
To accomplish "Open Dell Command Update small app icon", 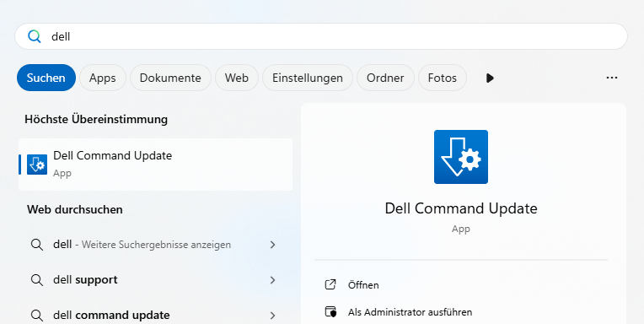I will tap(37, 165).
